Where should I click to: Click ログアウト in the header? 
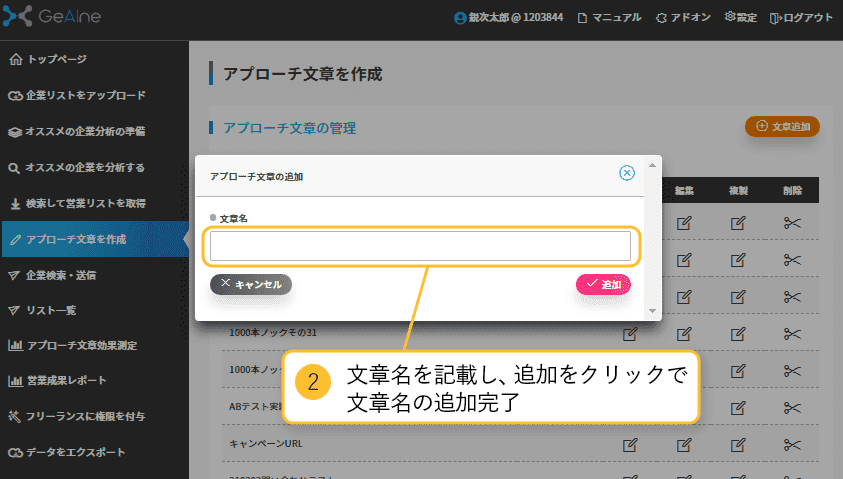(801, 18)
